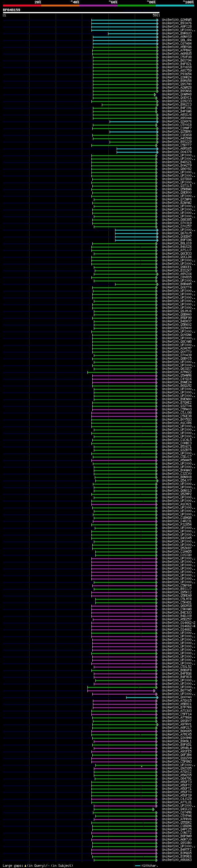Select hit UniRef100_Q2HRW5
This screenshot has width=197, height=868.
[177, 20]
